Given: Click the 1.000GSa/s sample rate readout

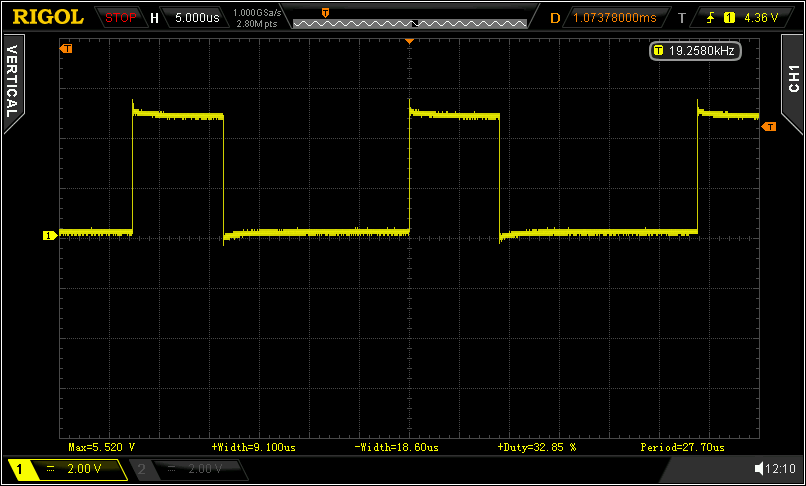Looking at the screenshot, I should (256, 12).
